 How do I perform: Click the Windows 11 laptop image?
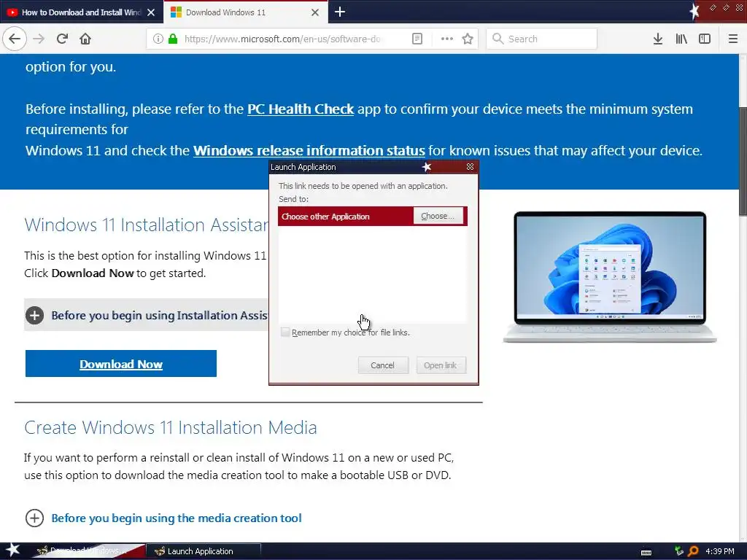point(610,276)
